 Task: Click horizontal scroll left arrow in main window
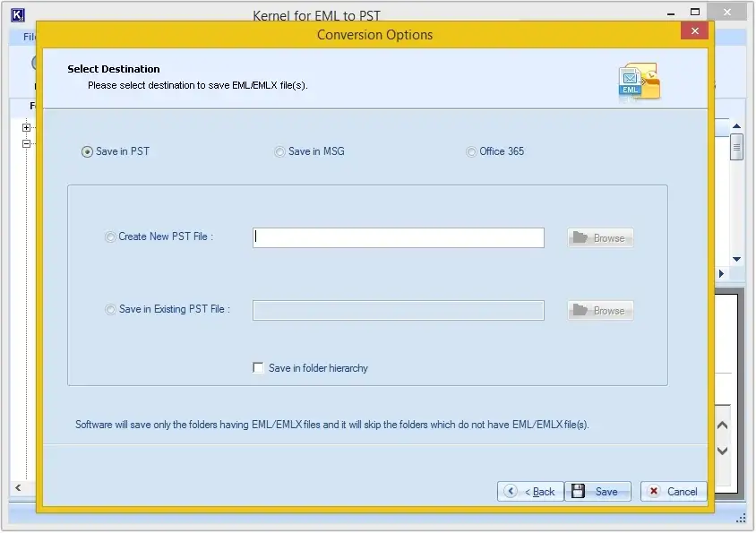pyautogui.click(x=18, y=487)
